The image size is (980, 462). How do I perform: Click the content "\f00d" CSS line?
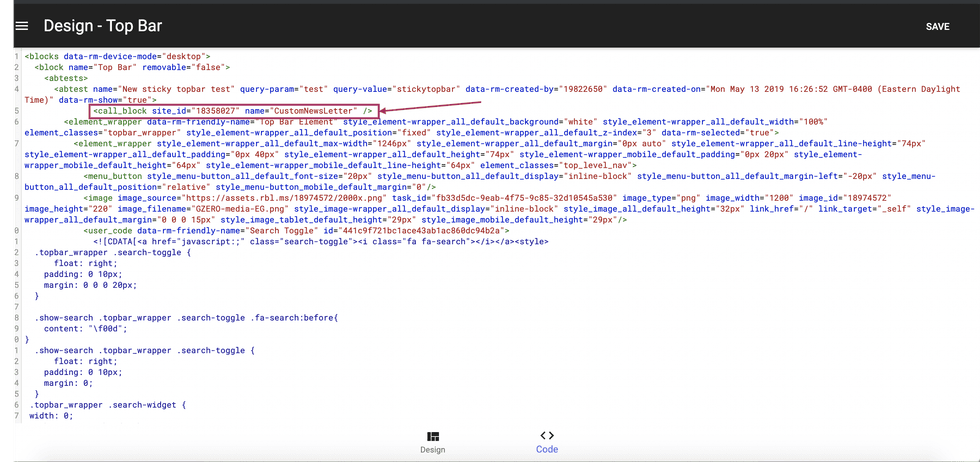(85, 328)
